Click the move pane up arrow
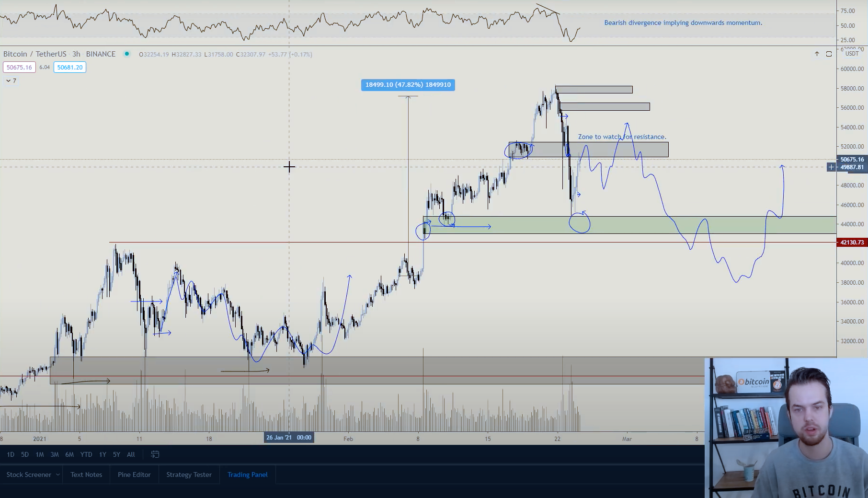This screenshot has width=868, height=498. [x=817, y=54]
